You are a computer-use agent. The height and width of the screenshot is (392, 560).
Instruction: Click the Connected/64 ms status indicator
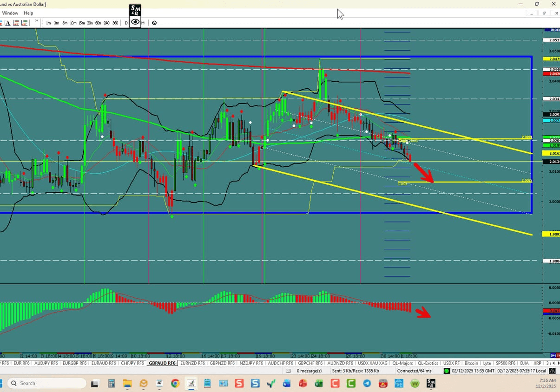[x=414, y=371]
